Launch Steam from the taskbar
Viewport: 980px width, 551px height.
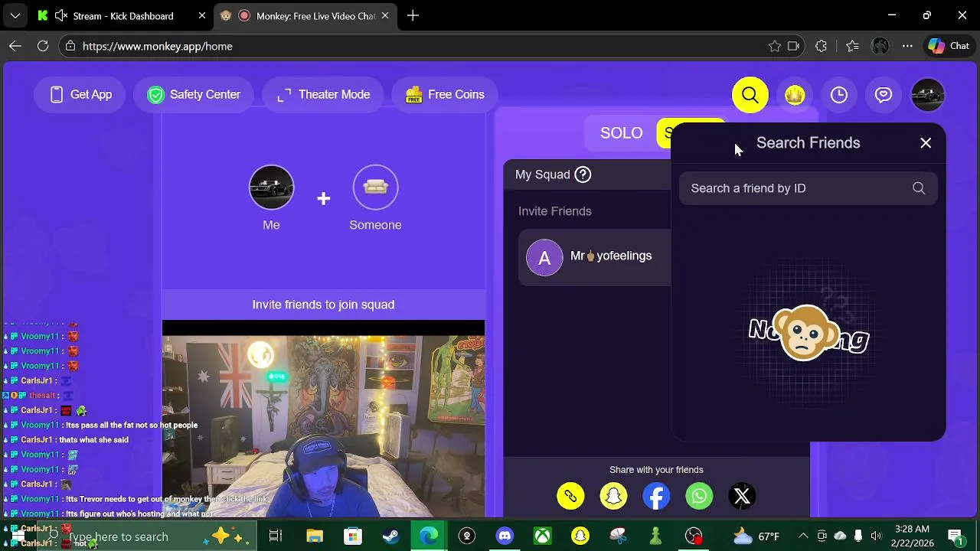pyautogui.click(x=390, y=536)
